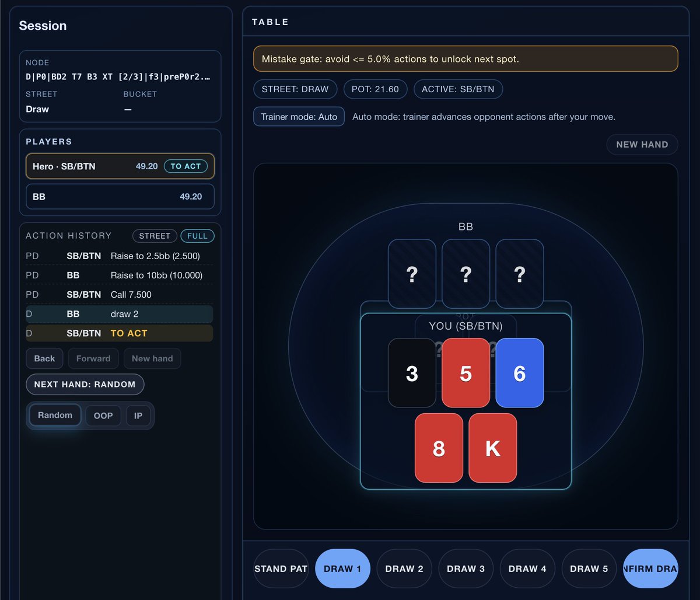Screen dimensions: 700x600
Task: Click the Auto mode description text
Action: (x=484, y=117)
